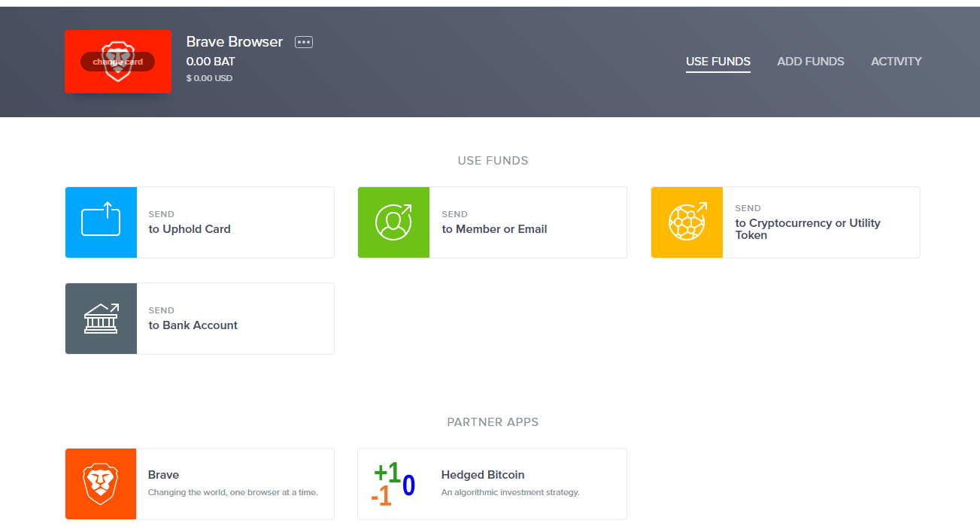Open the Hedged Bitcoin partner app title
Viewport: 980px width, 532px height.
click(483, 475)
